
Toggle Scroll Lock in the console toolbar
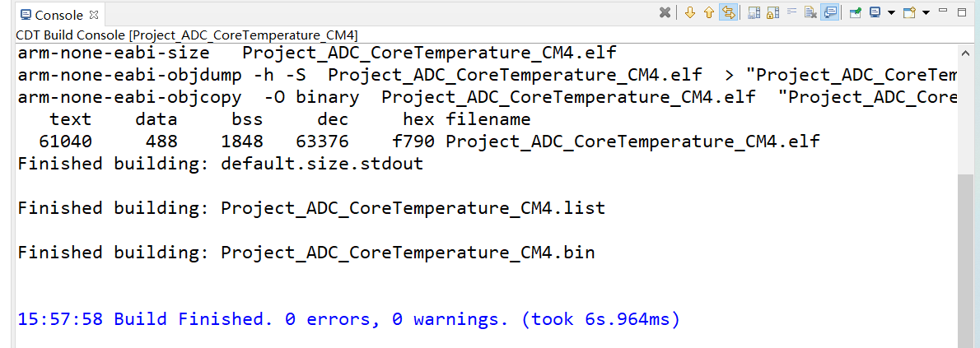[772, 12]
